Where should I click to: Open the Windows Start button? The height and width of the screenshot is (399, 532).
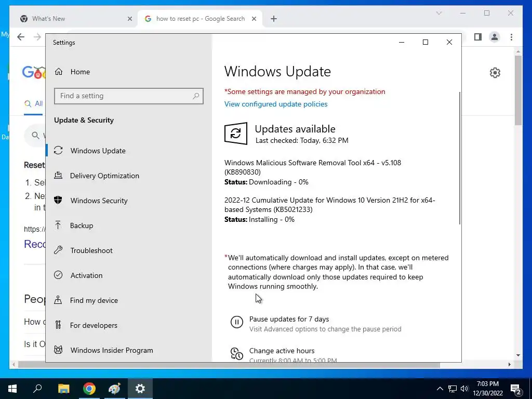(12, 389)
